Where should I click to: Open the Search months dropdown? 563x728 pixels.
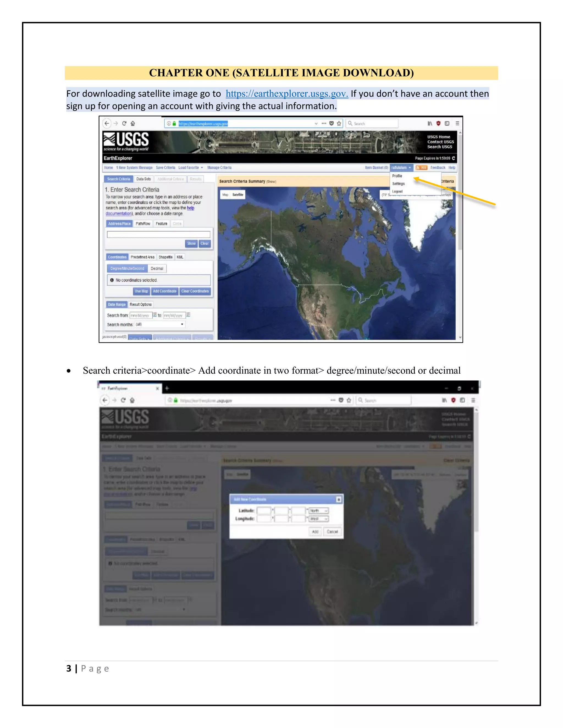(x=160, y=324)
